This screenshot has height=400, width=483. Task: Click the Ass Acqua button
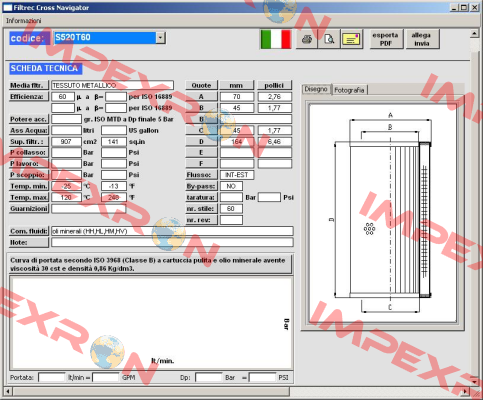tap(29, 130)
